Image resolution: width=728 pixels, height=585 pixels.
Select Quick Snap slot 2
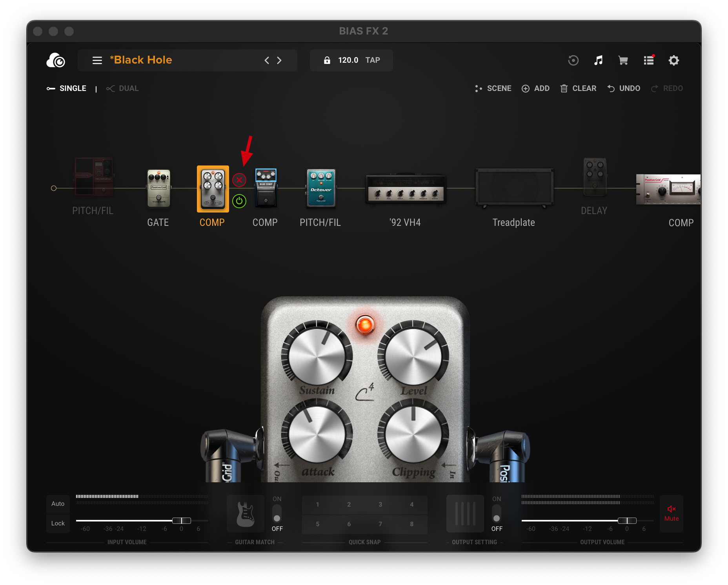tap(349, 505)
